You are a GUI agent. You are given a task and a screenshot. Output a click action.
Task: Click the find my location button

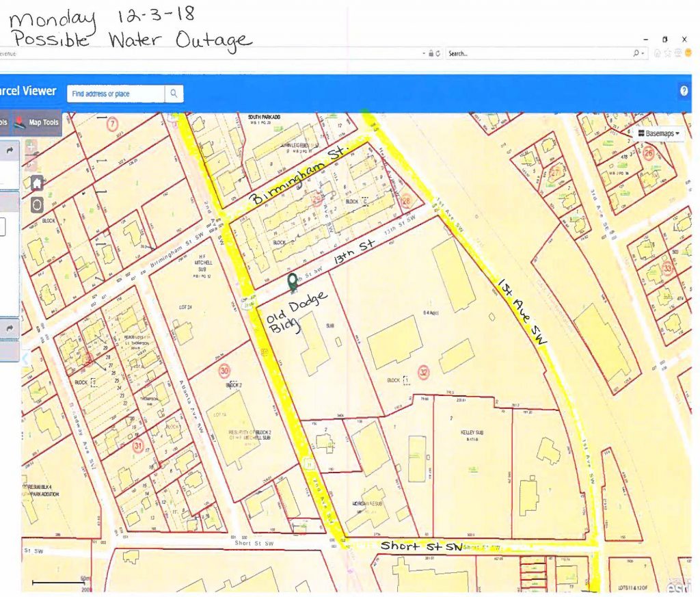(37, 205)
